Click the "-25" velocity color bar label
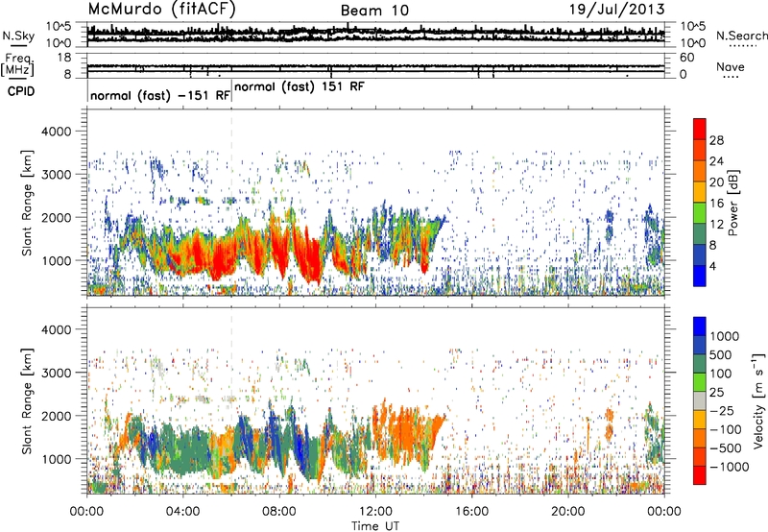Screen dimensions: 768x532 click(x=721, y=410)
